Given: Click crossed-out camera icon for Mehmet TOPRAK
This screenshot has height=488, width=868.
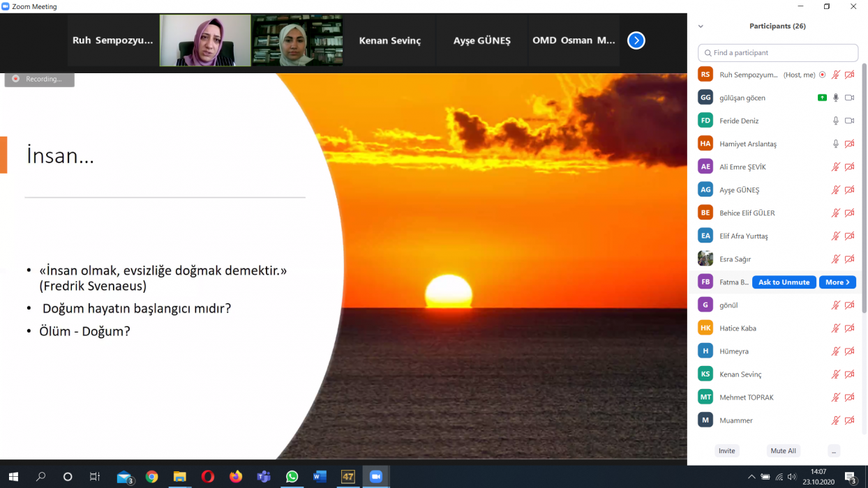Looking at the screenshot, I should tap(849, 397).
